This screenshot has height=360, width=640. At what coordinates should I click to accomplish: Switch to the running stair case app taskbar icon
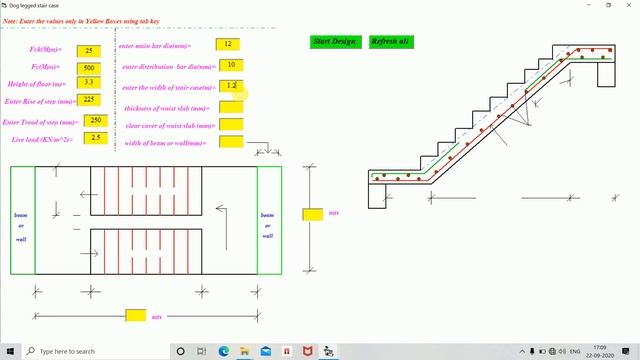coord(329,351)
